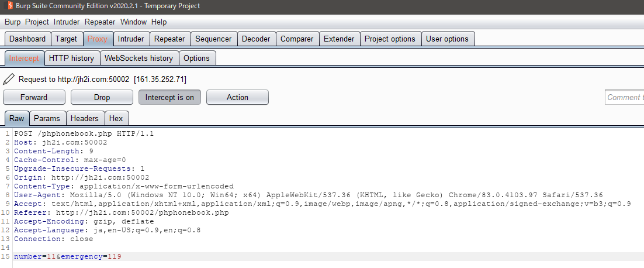Screen dimensions: 644x268
Task: Switch to the Headers view tab
Action: point(85,118)
